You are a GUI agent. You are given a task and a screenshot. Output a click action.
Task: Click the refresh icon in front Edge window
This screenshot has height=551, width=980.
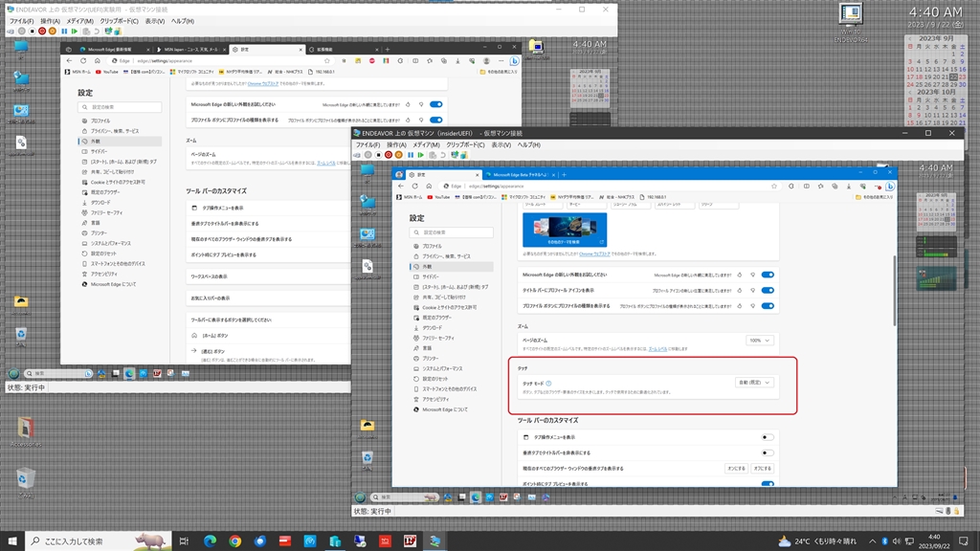point(416,186)
